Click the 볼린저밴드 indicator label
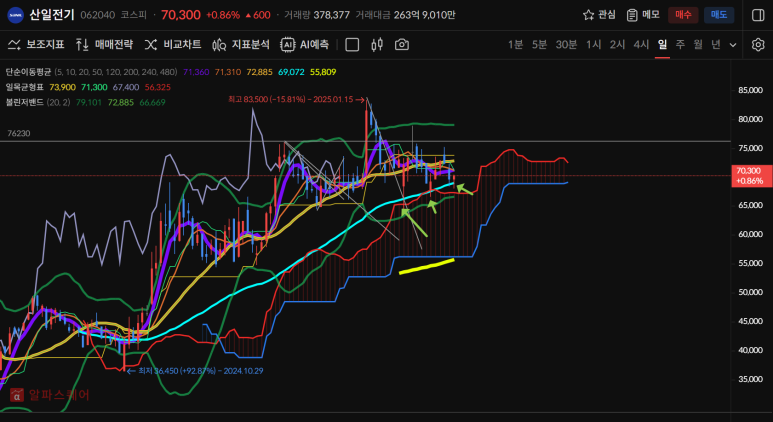This screenshot has height=422, width=773. (x=25, y=103)
